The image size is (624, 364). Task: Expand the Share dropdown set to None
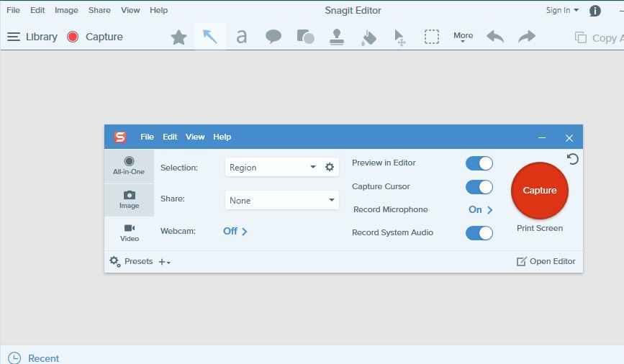coord(281,201)
